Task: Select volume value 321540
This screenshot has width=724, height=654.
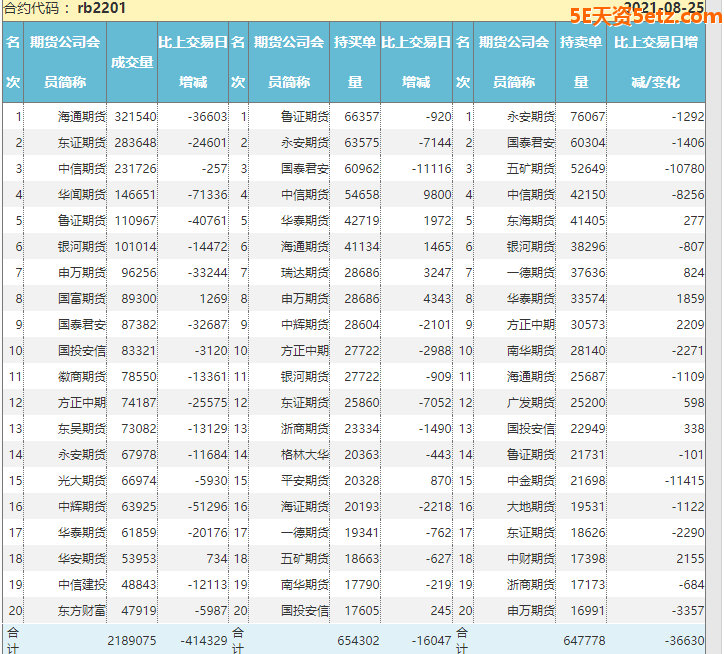Action: click(135, 116)
